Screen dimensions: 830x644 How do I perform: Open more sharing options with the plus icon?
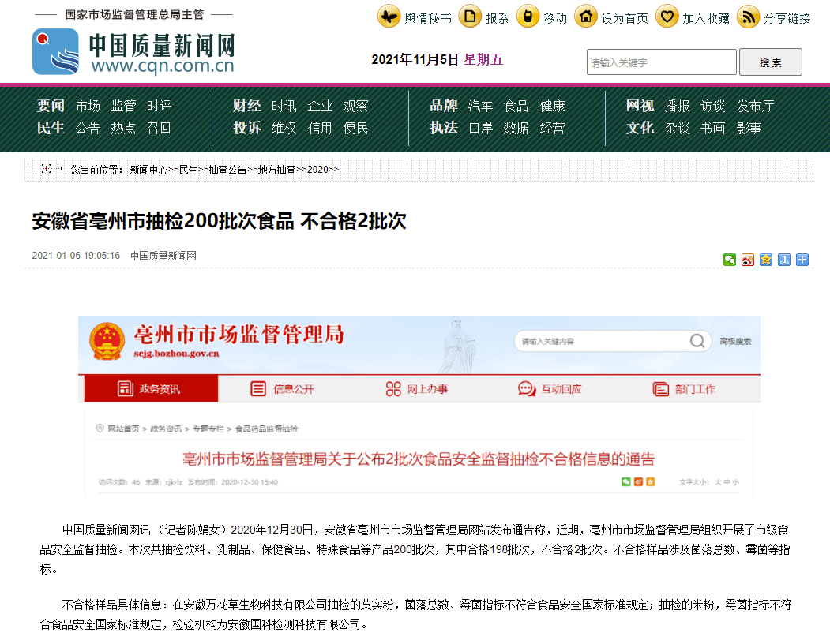pyautogui.click(x=802, y=260)
